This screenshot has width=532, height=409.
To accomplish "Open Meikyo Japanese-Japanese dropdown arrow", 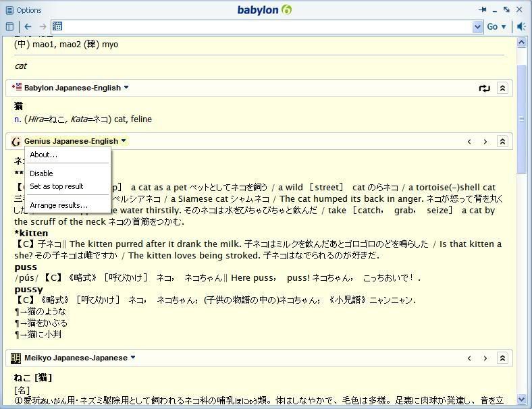I will [x=133, y=357].
